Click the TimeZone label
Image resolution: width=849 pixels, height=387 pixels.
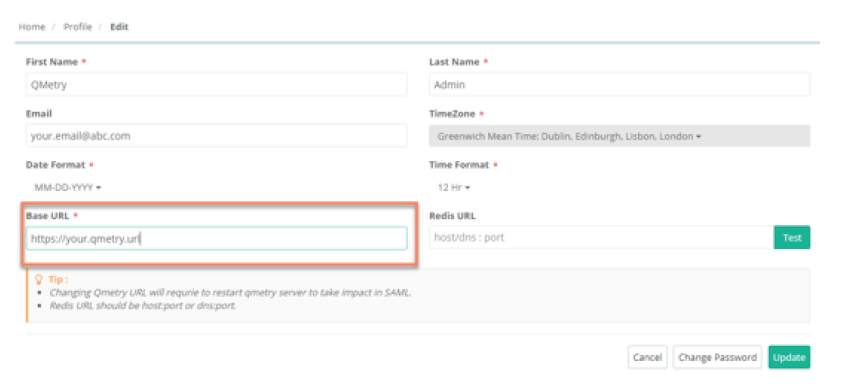click(452, 114)
